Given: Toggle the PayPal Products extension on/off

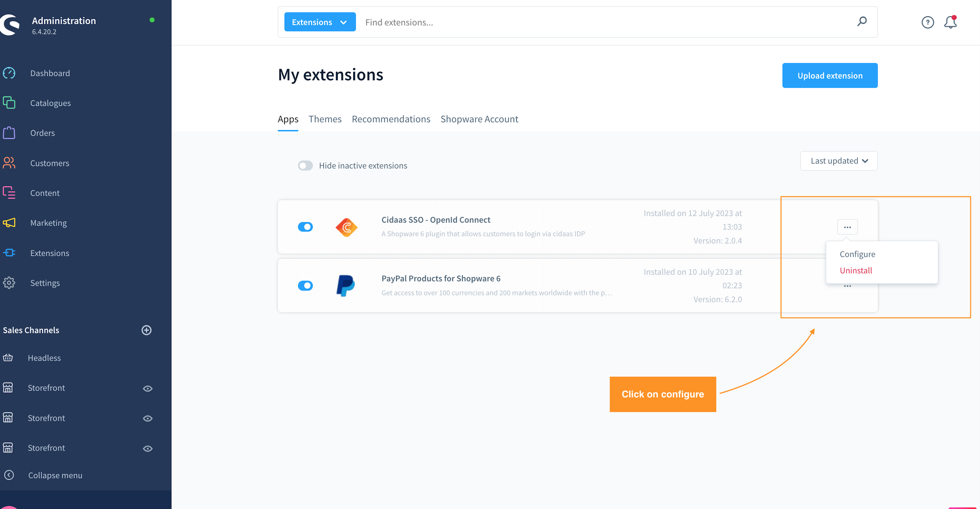Looking at the screenshot, I should (305, 285).
